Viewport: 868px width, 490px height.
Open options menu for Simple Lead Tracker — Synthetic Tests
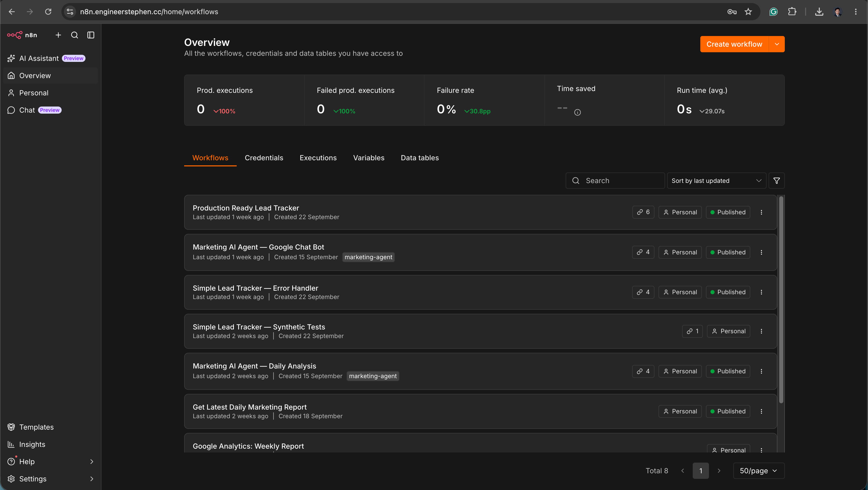[761, 331]
